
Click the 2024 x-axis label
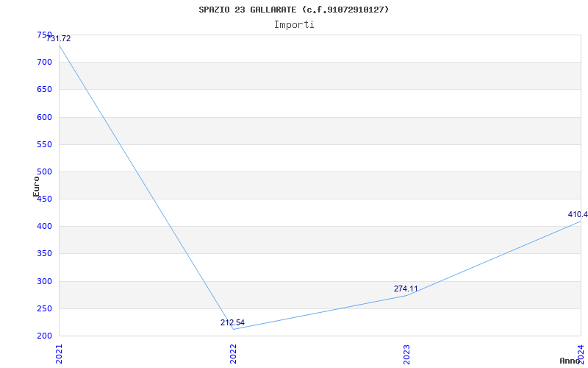pyautogui.click(x=581, y=354)
